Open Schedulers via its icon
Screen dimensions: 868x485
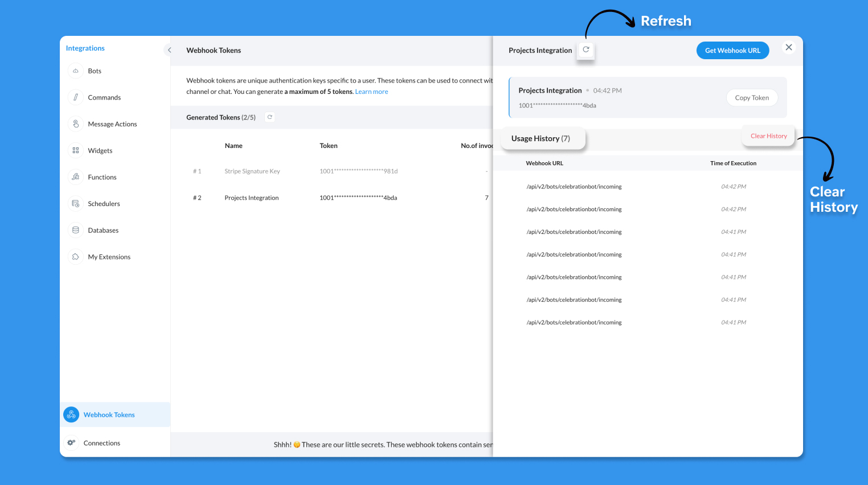point(75,204)
